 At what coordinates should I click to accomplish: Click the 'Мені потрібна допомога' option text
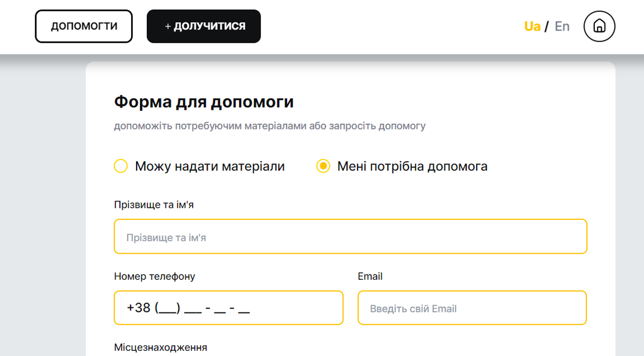click(412, 166)
